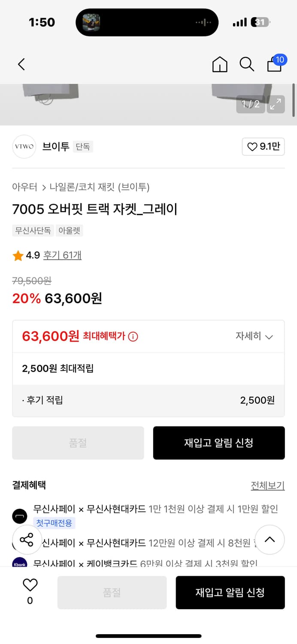The width and height of the screenshot is (297, 644).
Task: Tap the back arrow icon
Action: click(x=21, y=64)
